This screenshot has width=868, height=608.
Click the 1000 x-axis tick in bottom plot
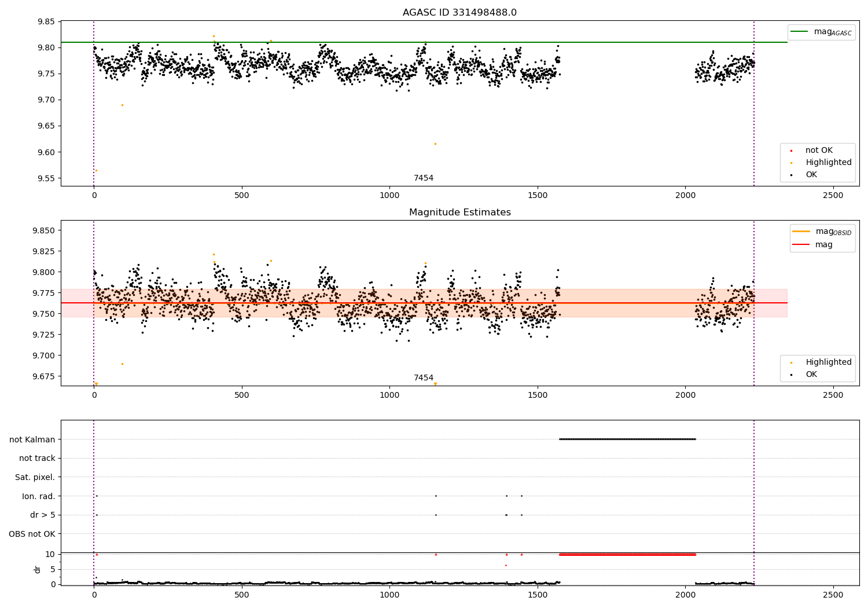[389, 595]
